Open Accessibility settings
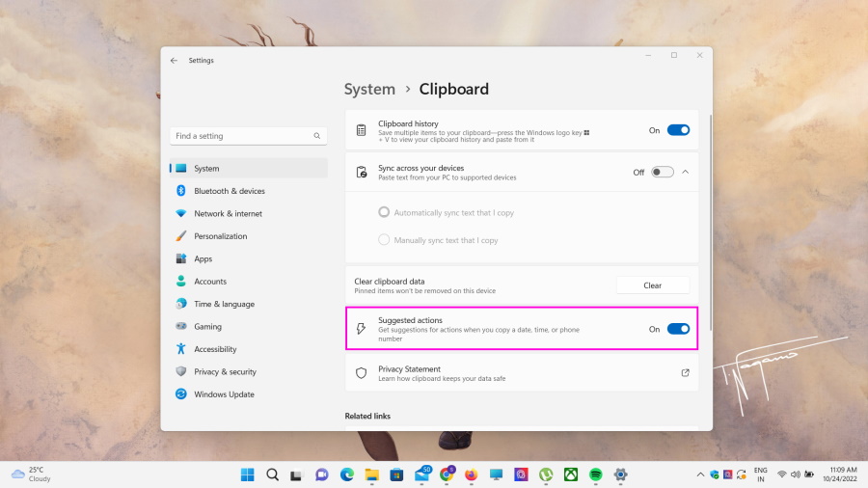The width and height of the screenshot is (868, 488). (249, 349)
